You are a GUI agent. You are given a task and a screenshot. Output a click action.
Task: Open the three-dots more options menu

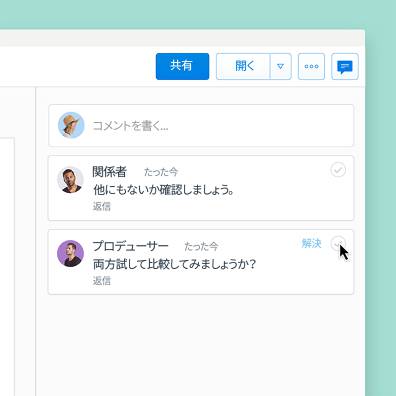311,66
